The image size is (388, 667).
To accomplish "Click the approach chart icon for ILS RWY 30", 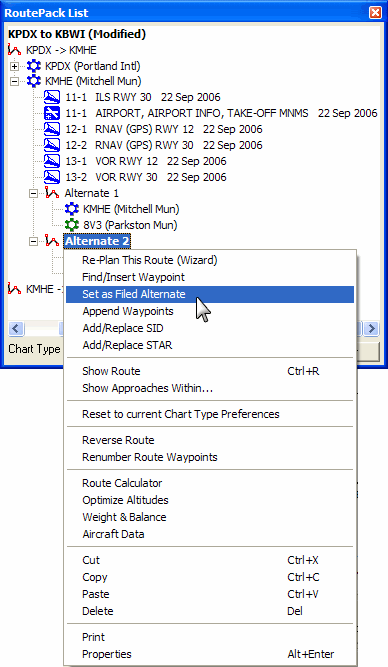I will point(52,97).
